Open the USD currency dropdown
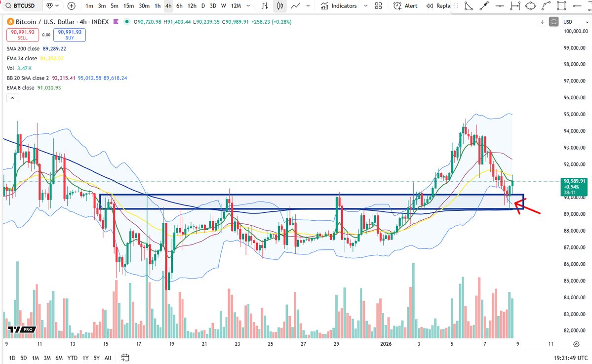 [576, 22]
